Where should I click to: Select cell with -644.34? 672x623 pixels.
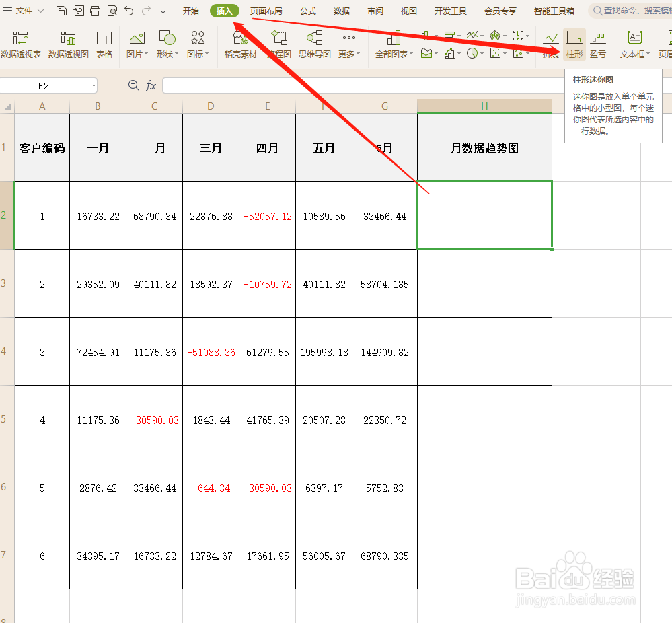[x=211, y=488]
